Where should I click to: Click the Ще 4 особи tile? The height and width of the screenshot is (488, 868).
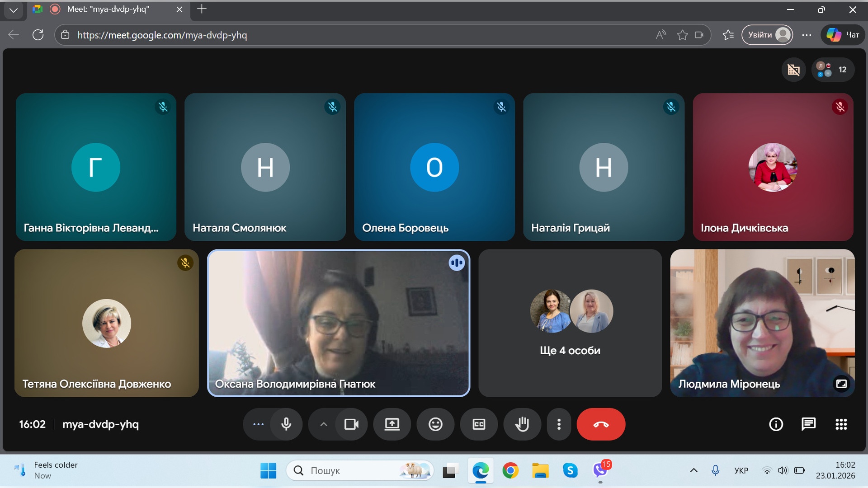(x=570, y=323)
